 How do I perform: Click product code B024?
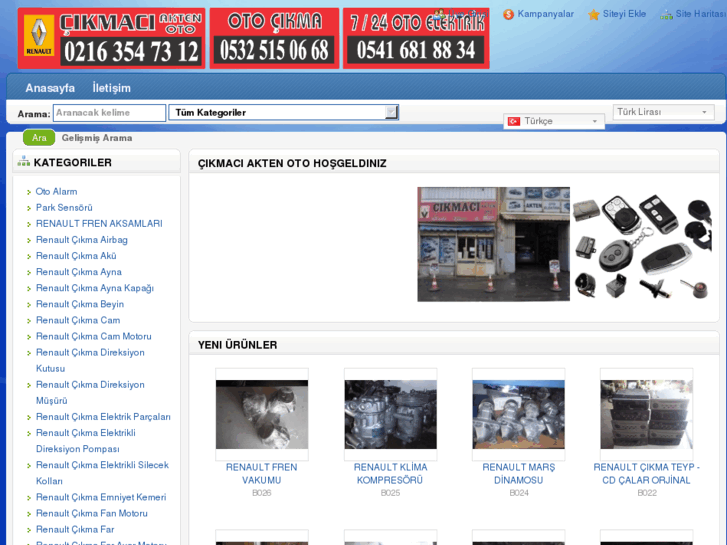(x=518, y=493)
